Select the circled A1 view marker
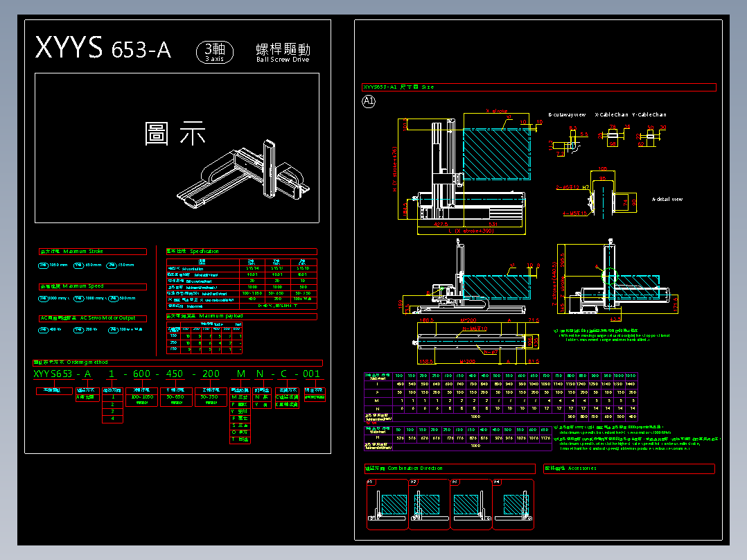This screenshot has width=747, height=560. (369, 101)
